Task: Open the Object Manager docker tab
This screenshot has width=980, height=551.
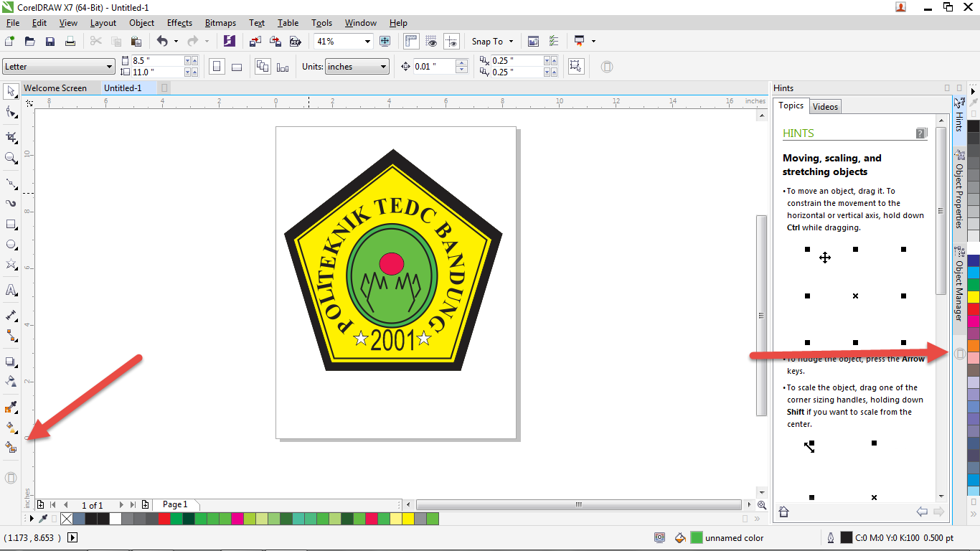Action: 958,284
